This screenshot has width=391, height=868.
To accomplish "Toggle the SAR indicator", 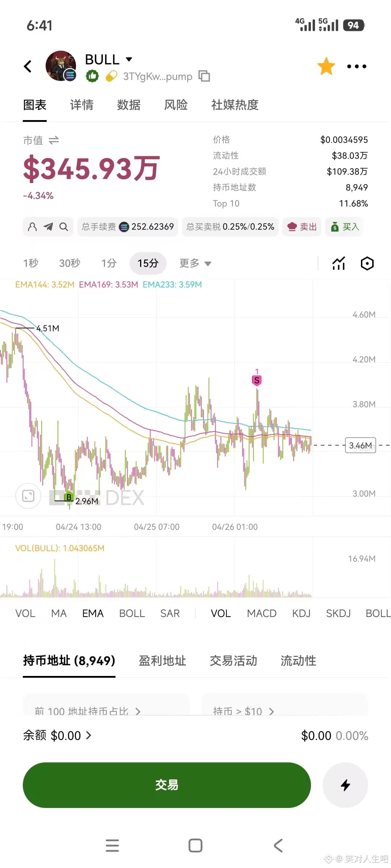I will pos(170,613).
